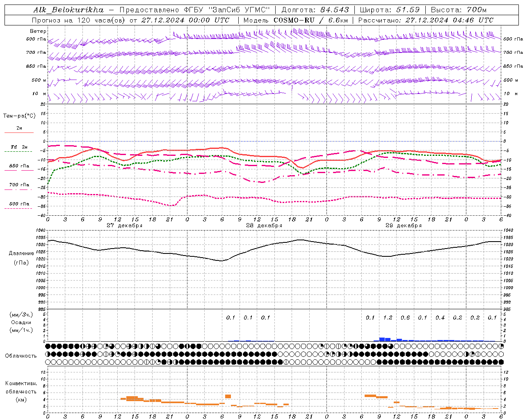Click the (км) convective cloud unit label

[x=21, y=399]
